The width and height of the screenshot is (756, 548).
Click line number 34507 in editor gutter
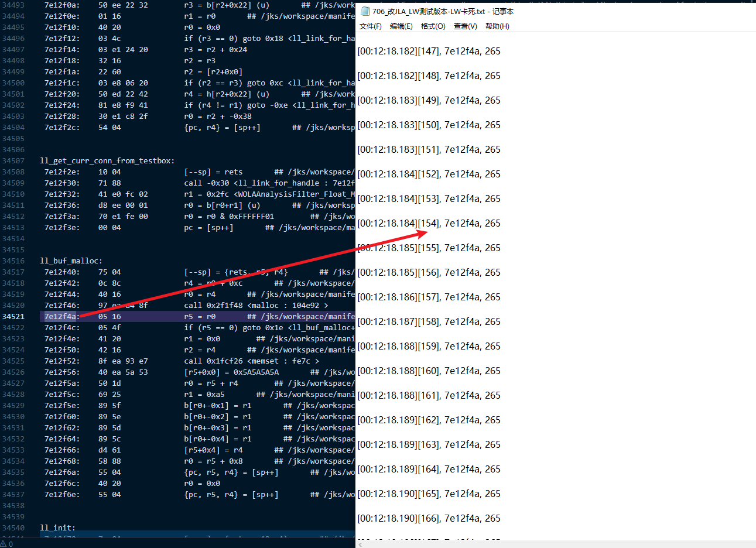coord(13,160)
